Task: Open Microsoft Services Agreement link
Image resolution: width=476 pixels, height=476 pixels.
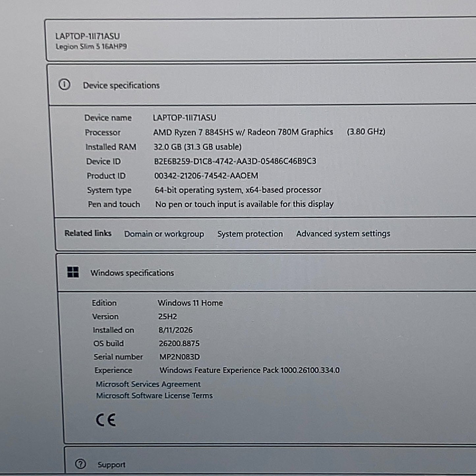Action: tap(148, 384)
